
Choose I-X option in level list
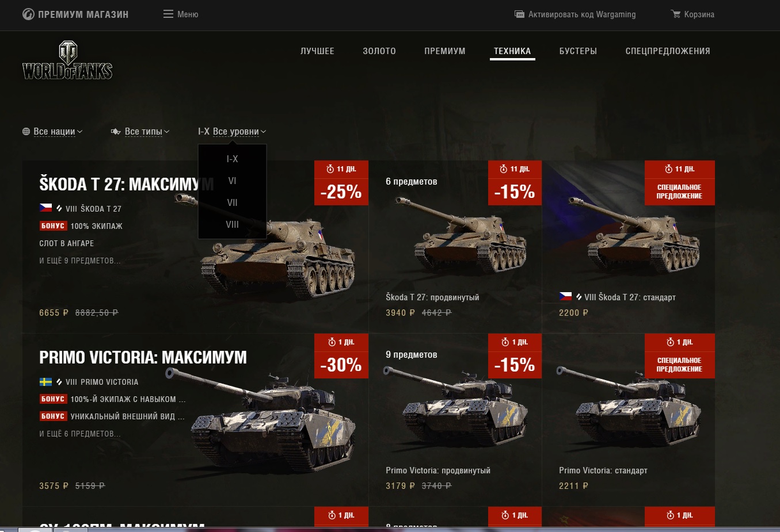tap(232, 159)
